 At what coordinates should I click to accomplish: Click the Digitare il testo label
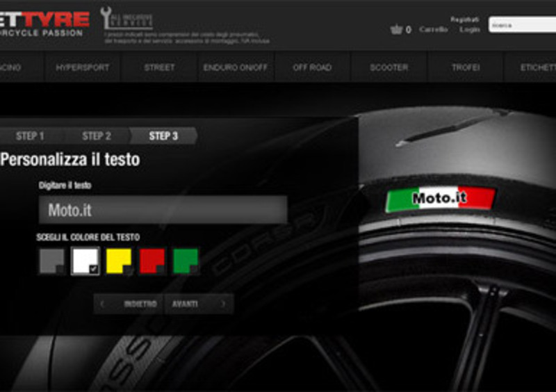65,185
